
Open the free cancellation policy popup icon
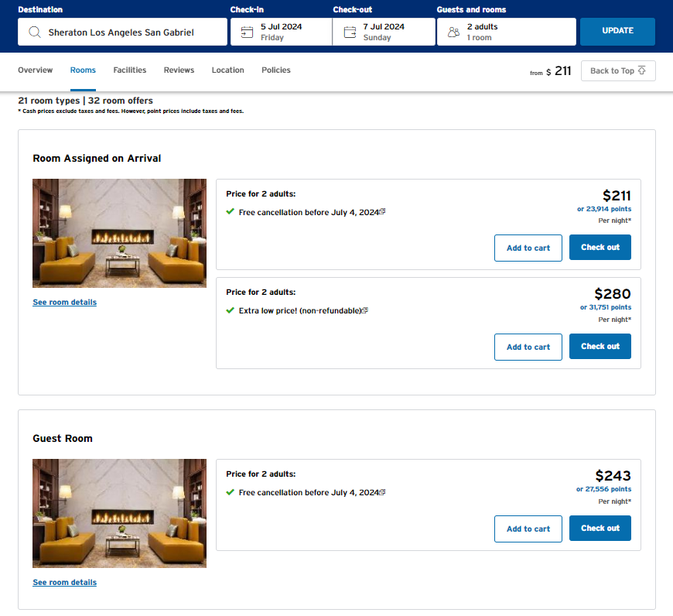(x=384, y=211)
